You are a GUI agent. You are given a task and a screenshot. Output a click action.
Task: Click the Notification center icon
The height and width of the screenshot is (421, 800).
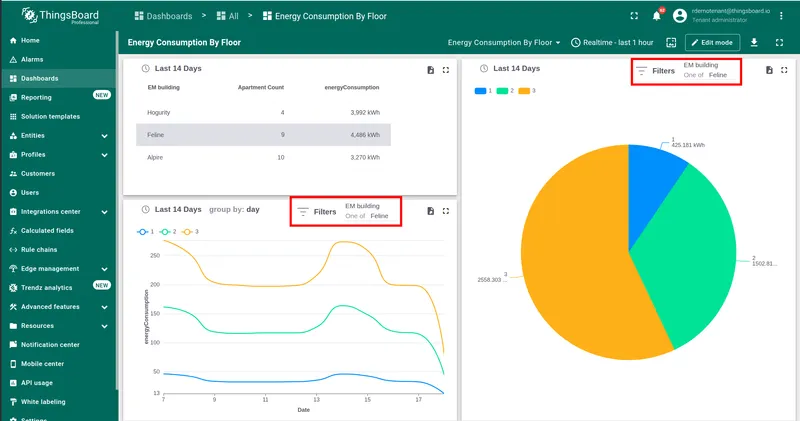pyautogui.click(x=13, y=344)
